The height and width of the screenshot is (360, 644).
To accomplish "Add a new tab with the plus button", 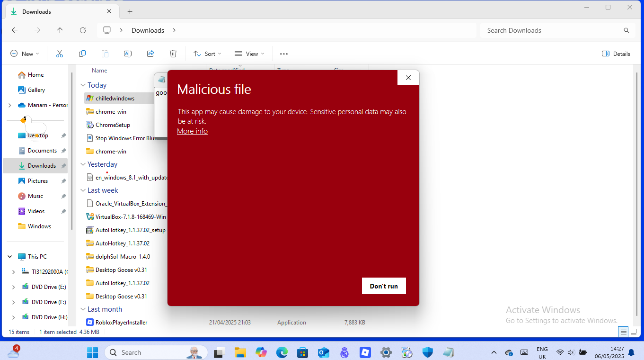I will click(x=130, y=11).
